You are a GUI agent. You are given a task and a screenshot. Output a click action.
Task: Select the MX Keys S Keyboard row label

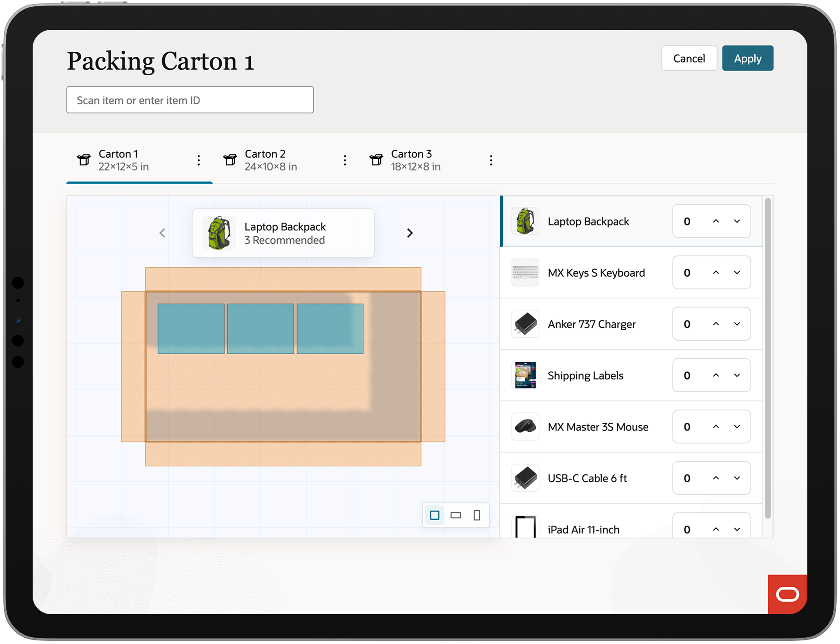click(596, 273)
